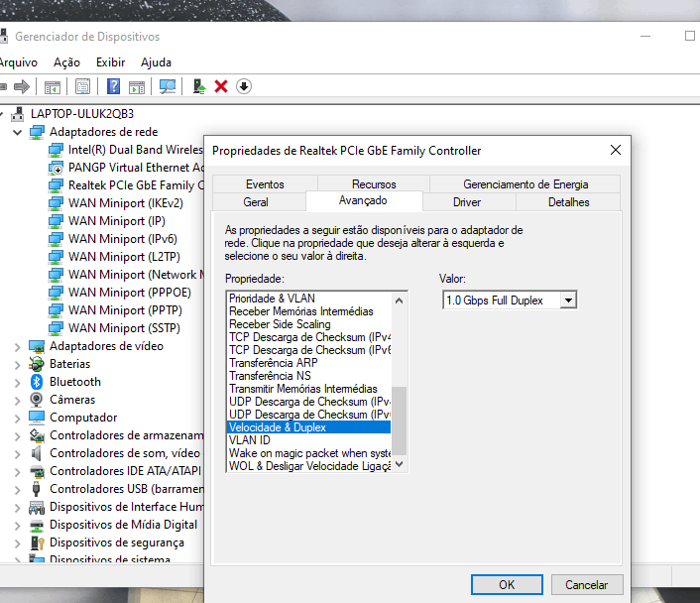Image resolution: width=700 pixels, height=603 pixels.
Task: Click the Computador monitor icon
Action: tap(37, 418)
